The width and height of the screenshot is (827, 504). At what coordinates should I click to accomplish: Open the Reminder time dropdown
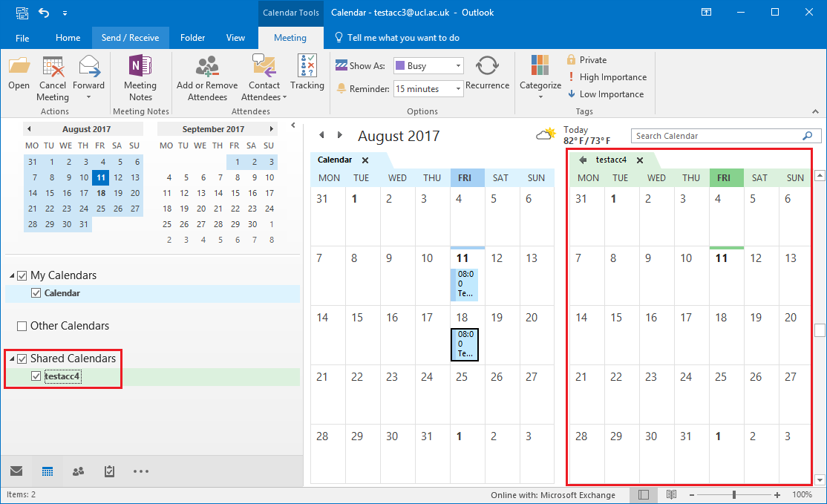tap(458, 89)
